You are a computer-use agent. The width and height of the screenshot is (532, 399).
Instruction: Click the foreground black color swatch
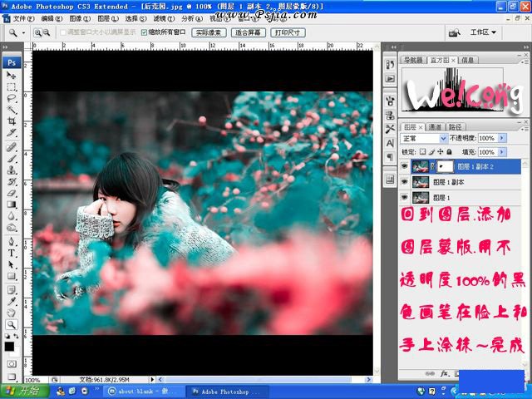(9, 347)
